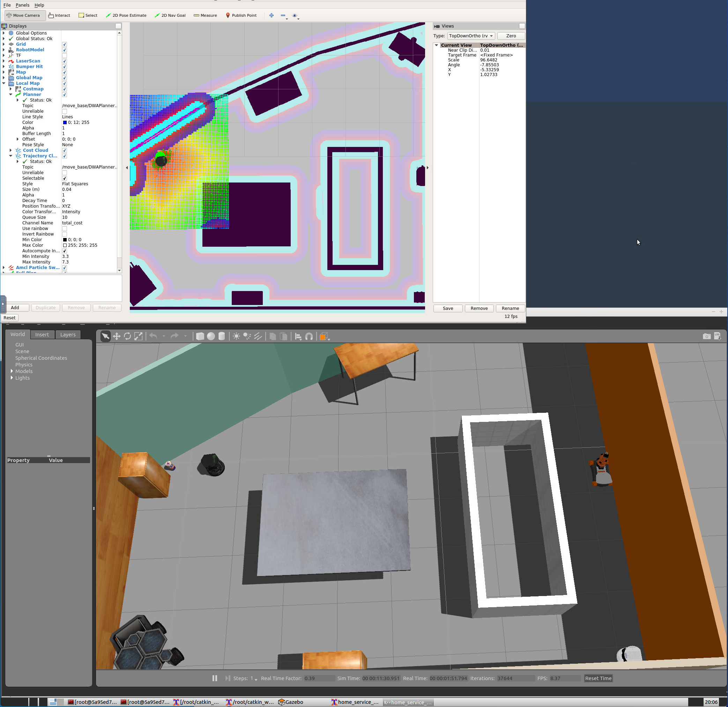The height and width of the screenshot is (707, 728).
Task: Toggle the TF display checkbox
Action: (x=64, y=55)
